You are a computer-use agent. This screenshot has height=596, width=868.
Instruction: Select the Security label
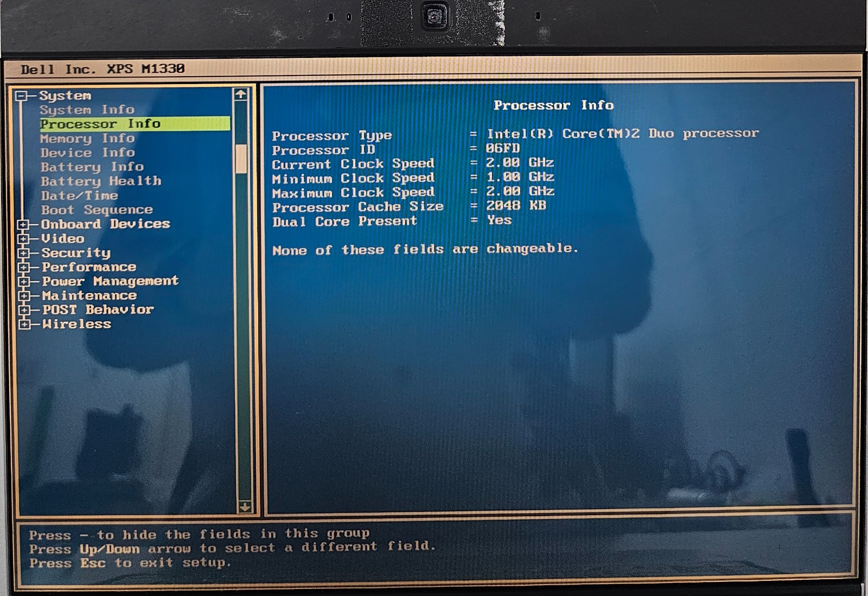click(x=76, y=253)
